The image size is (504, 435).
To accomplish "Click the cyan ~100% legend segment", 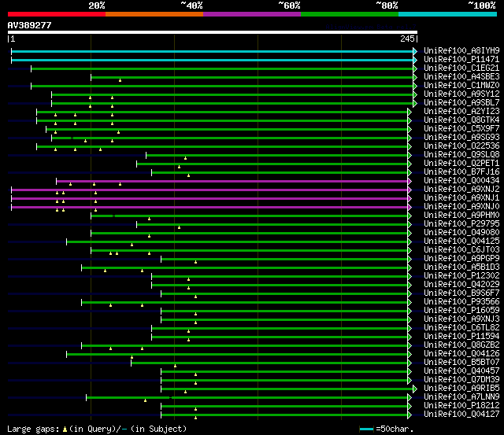I will pyautogui.click(x=447, y=14).
